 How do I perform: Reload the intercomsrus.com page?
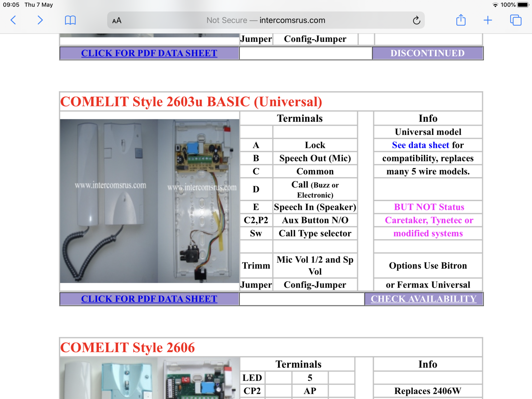[x=417, y=20]
